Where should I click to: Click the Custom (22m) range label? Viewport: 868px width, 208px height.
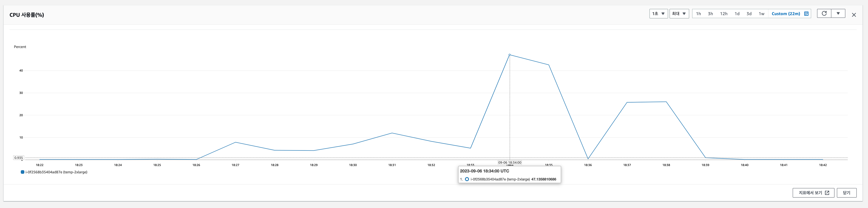coord(785,14)
